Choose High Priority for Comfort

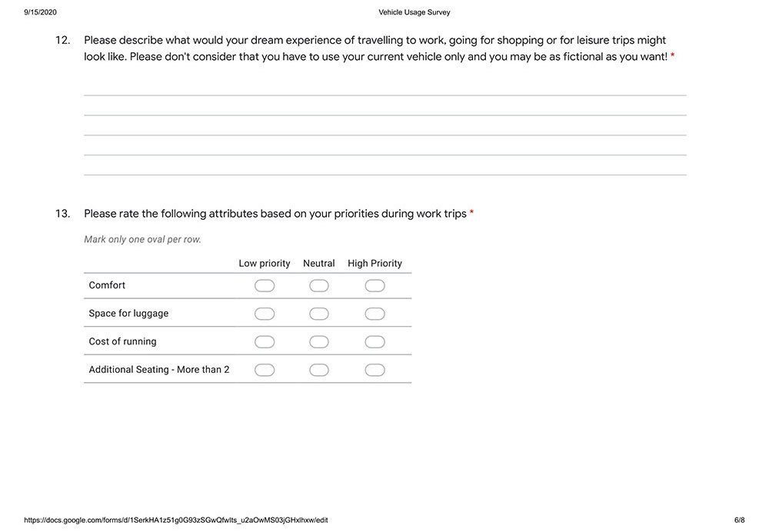(375, 286)
